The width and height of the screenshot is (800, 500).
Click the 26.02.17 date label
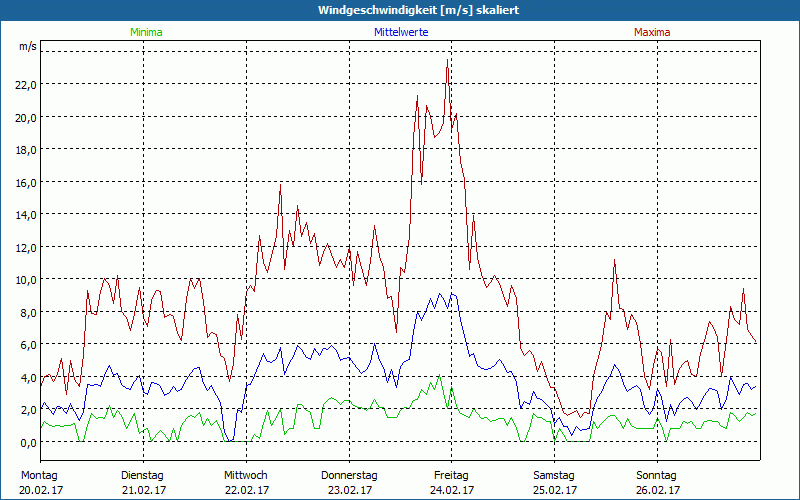pos(658,490)
